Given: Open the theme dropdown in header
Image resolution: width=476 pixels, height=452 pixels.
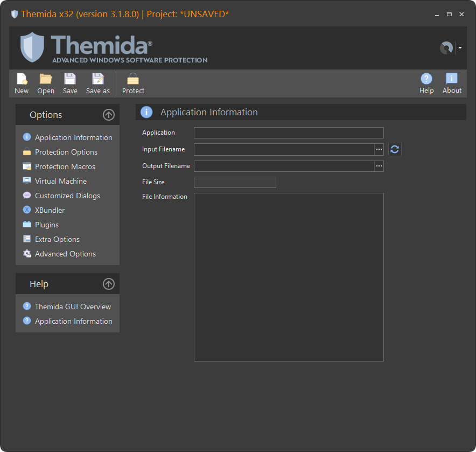Looking at the screenshot, I should tap(460, 48).
